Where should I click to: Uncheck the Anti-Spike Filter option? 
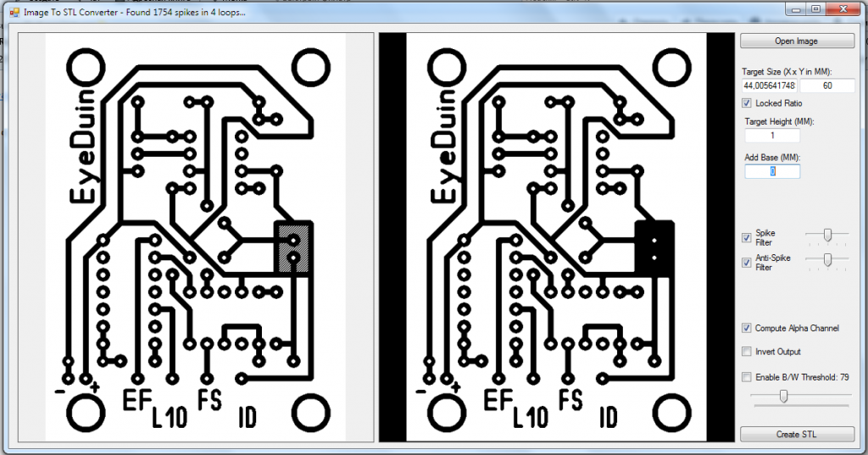click(x=747, y=263)
